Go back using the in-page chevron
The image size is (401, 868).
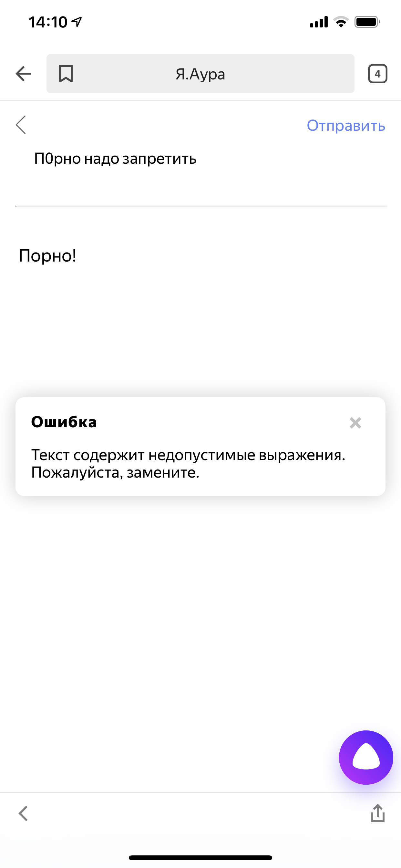pyautogui.click(x=21, y=125)
